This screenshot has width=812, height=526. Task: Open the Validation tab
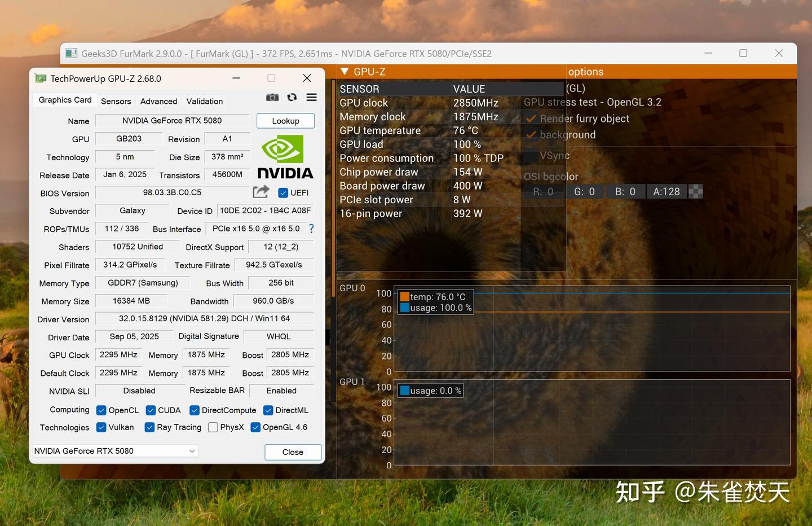pyautogui.click(x=205, y=101)
